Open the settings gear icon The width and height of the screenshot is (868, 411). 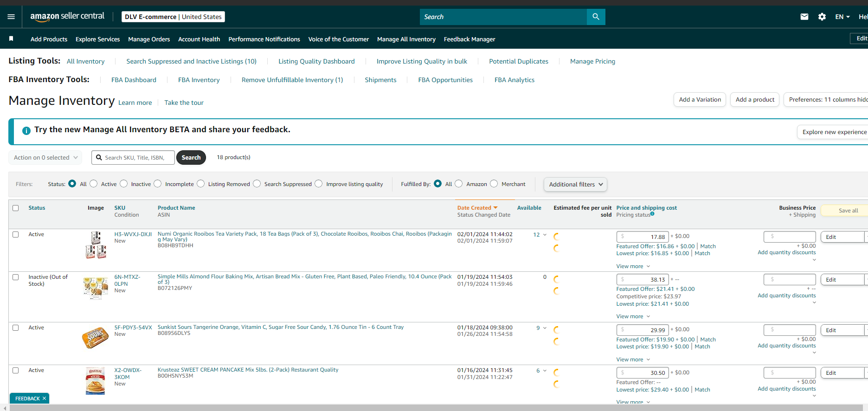coord(822,17)
